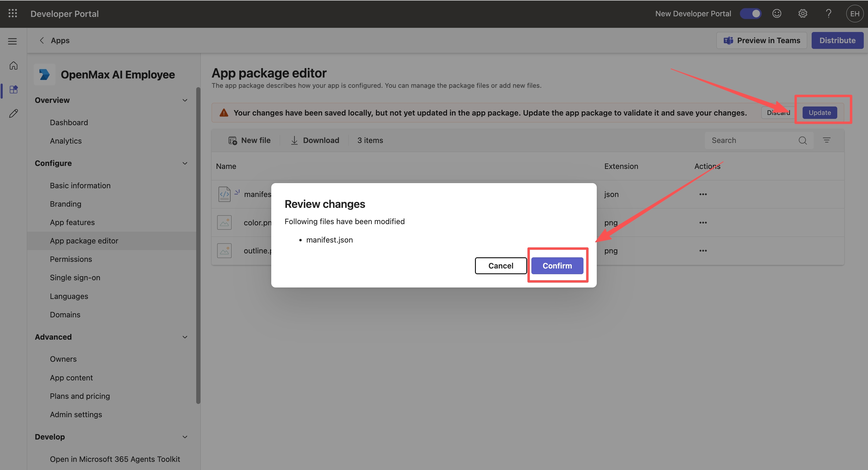Click the OpenMax AI Employee app logo
The width and height of the screenshot is (868, 470).
(44, 75)
